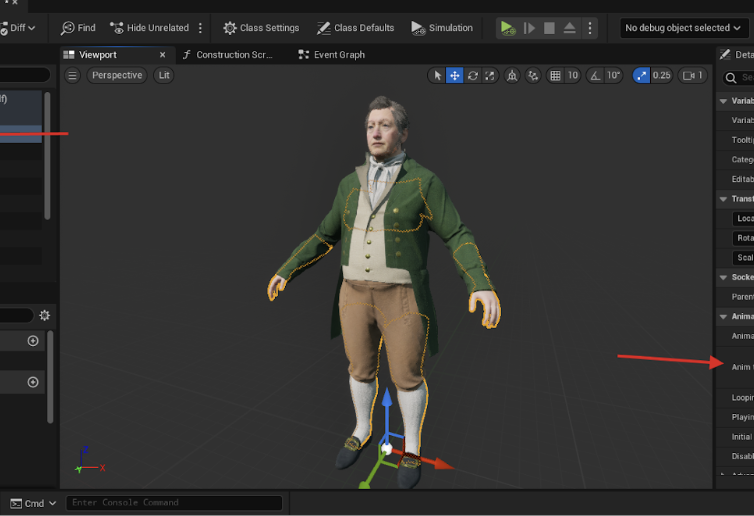Open the viewport hamburger options menu
The image size is (754, 516).
pyautogui.click(x=72, y=76)
